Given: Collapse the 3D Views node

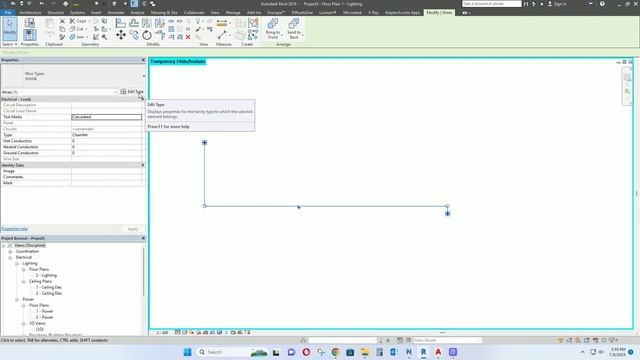Looking at the screenshot, I should 23,323.
